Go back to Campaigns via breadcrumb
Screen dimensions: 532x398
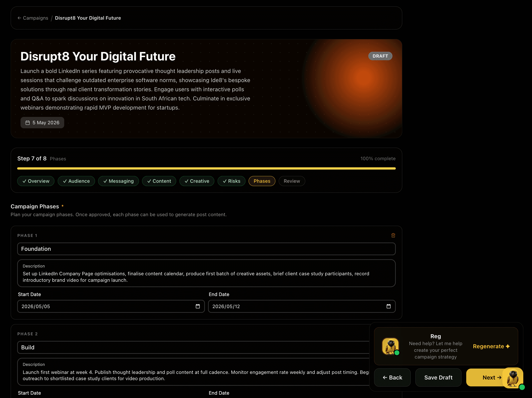coord(33,18)
